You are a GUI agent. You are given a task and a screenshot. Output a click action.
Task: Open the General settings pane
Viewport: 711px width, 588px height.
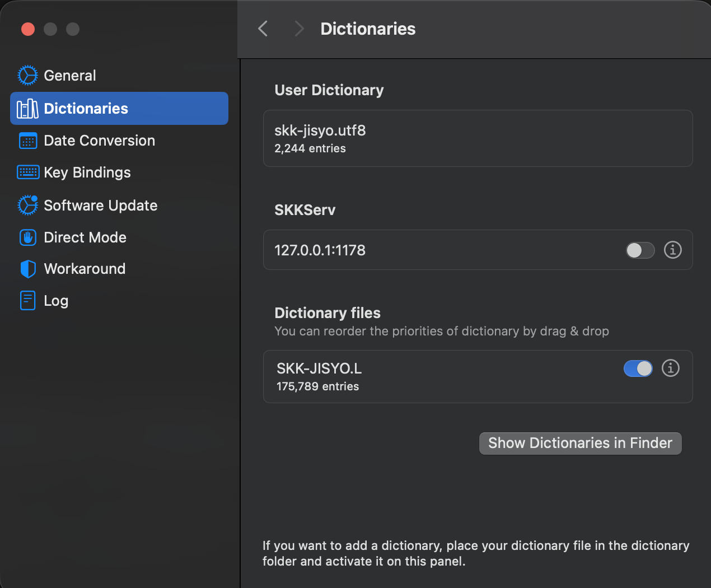(119, 76)
